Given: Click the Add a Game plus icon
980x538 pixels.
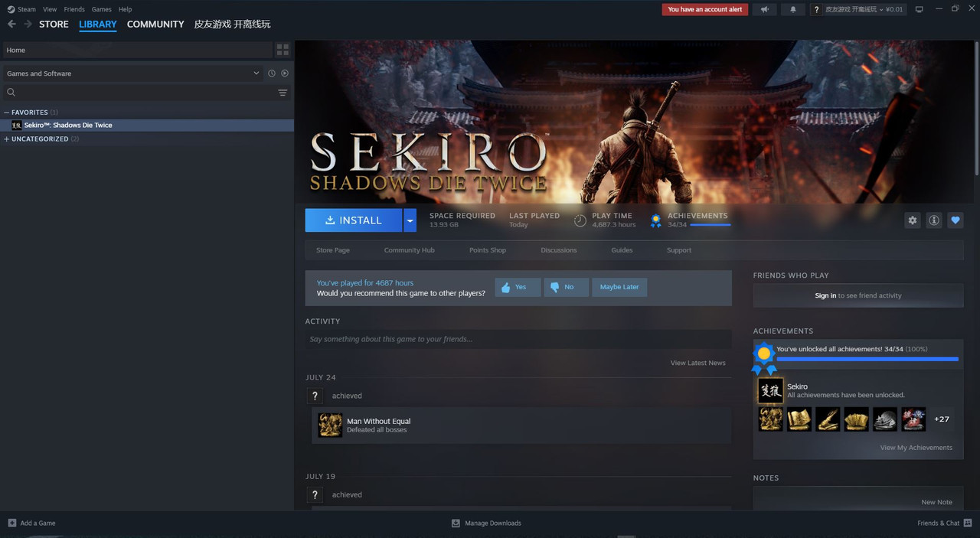Looking at the screenshot, I should [x=11, y=523].
